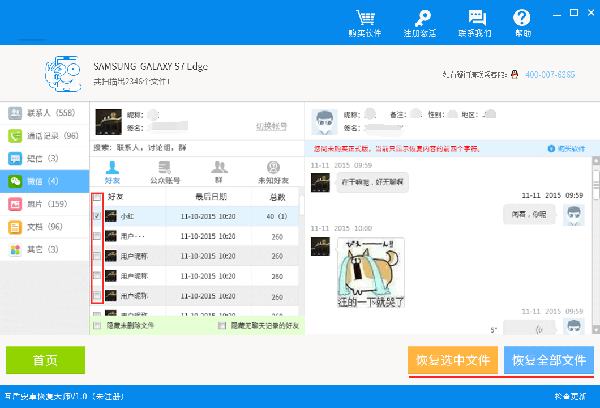Check the 用户··· row checkbox
Viewport: 600px width, 408px height.
(97, 236)
